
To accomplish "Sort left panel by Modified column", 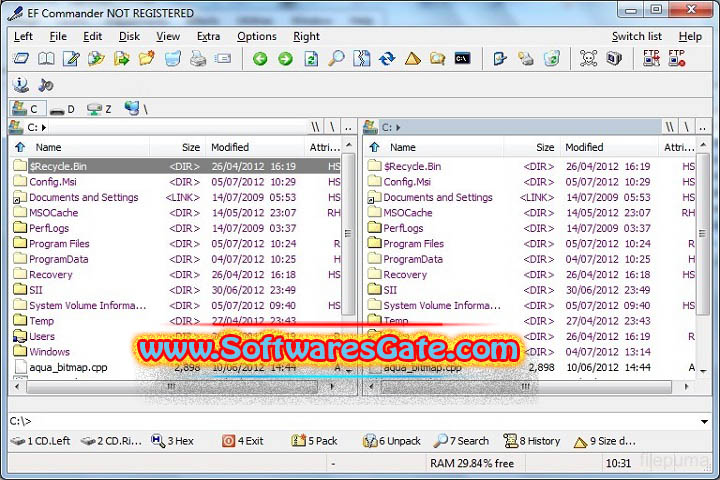I will point(255,147).
